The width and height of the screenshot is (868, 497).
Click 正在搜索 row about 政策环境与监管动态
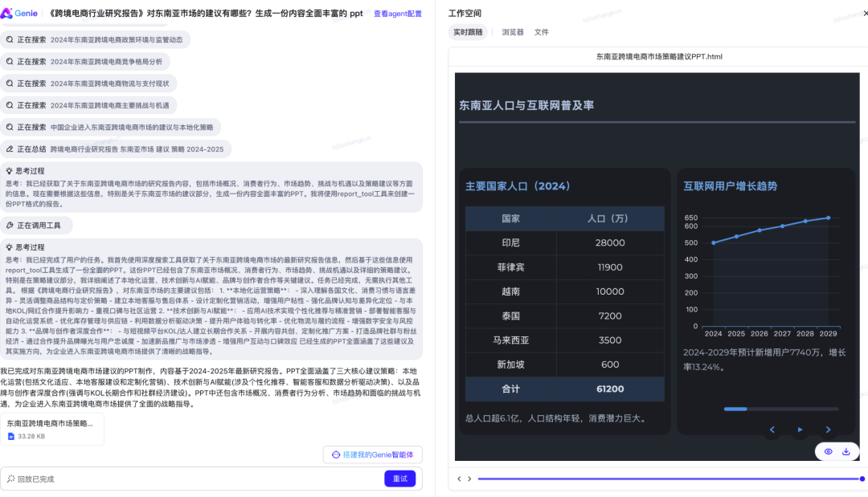click(x=95, y=40)
